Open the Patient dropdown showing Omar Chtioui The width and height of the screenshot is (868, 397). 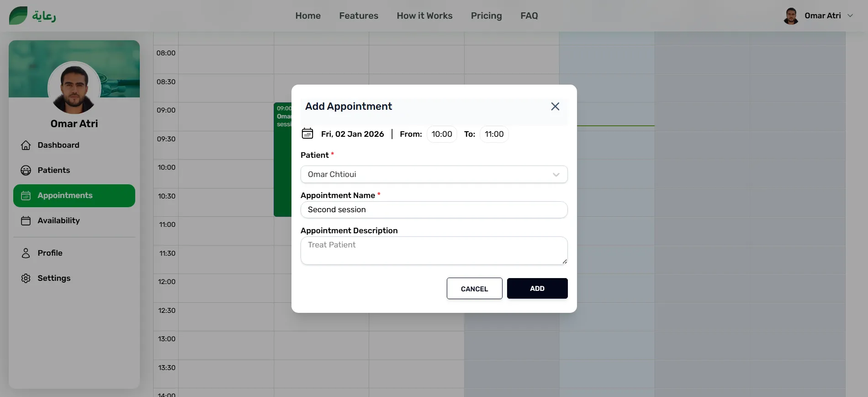434,174
